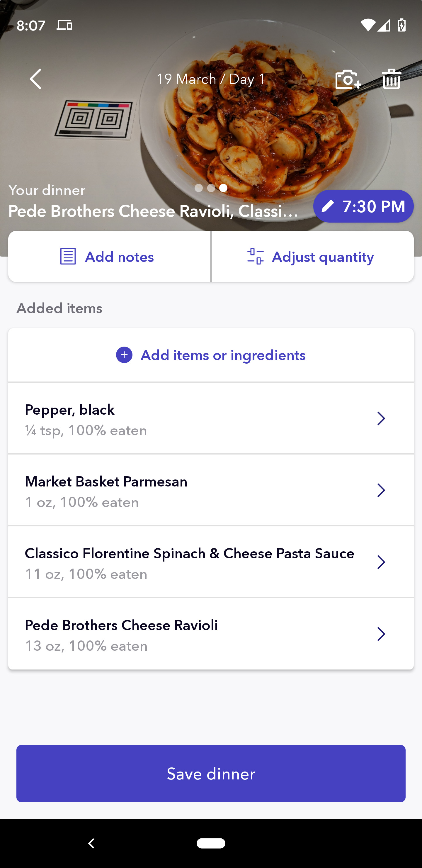
Task: Tap the pencil edit time icon
Action: tap(327, 206)
